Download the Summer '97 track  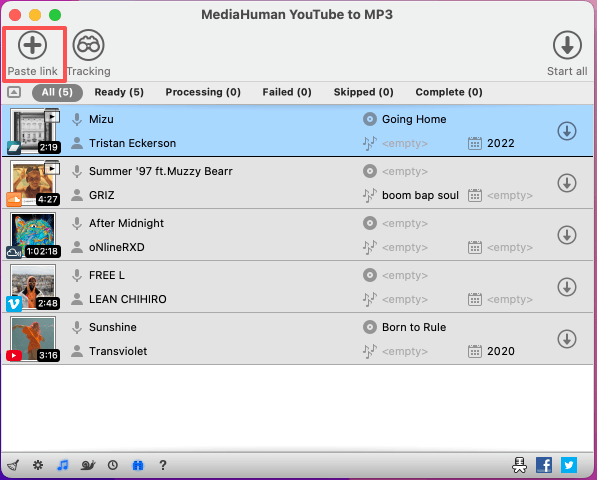567,183
